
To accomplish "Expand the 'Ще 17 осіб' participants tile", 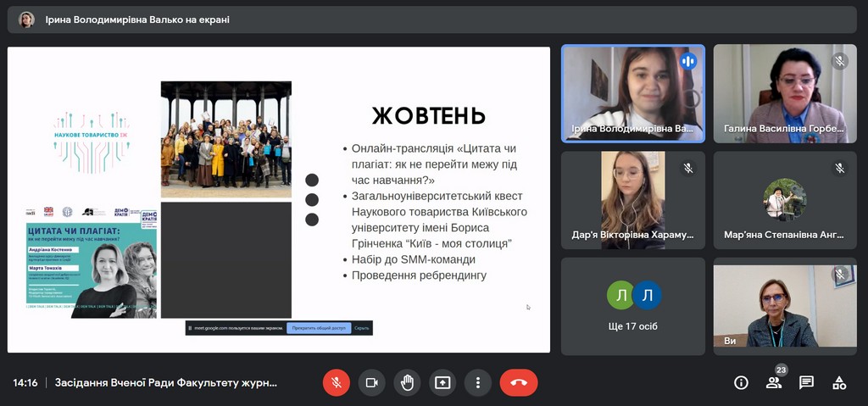I will 633,306.
